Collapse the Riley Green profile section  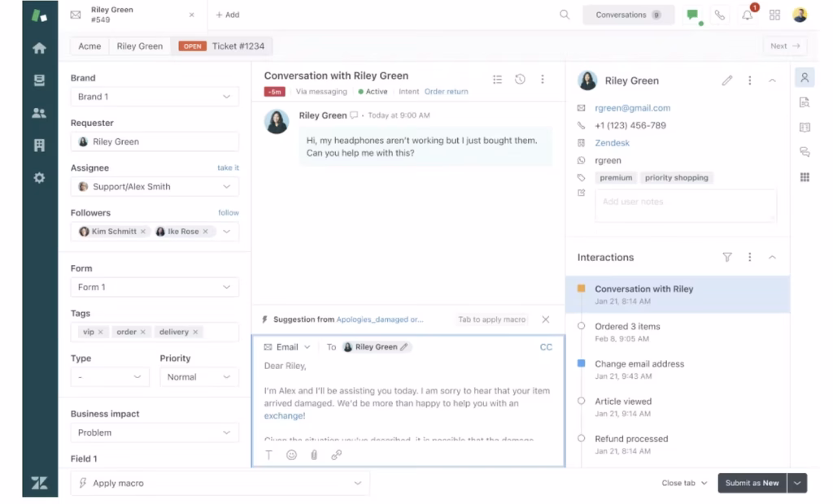point(772,80)
